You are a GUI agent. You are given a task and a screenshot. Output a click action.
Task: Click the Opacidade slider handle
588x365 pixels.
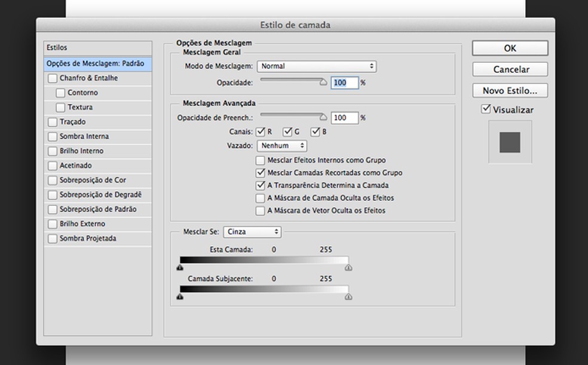pos(324,84)
